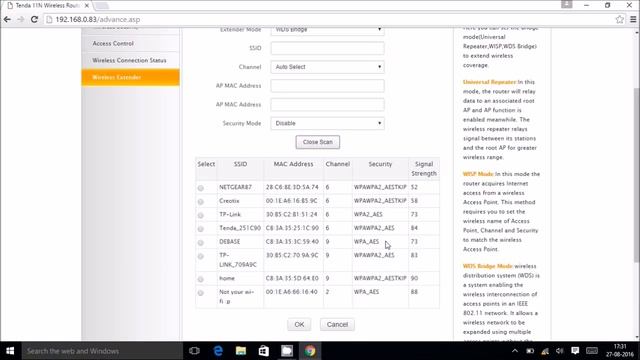Select the Not your wi-fi network radio

[200, 293]
